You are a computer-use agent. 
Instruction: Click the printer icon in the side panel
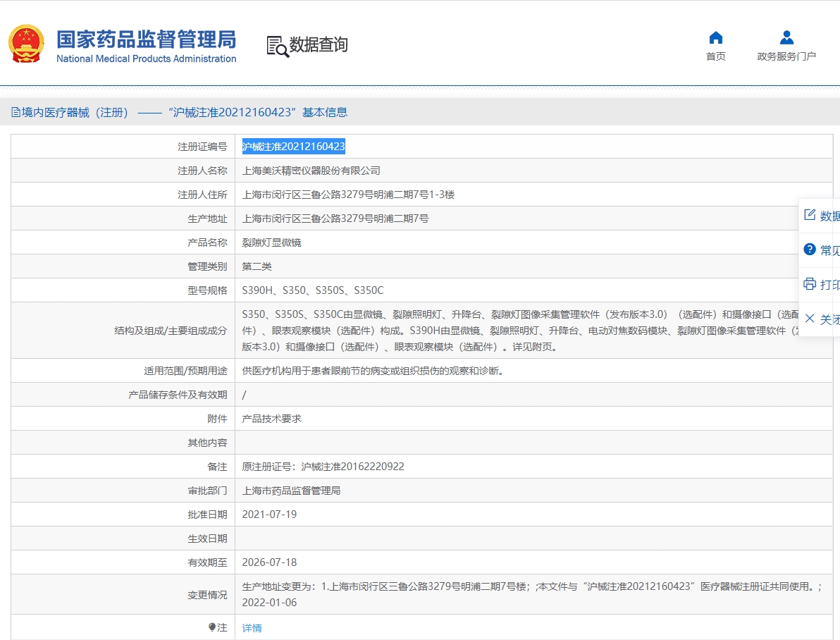point(810,283)
